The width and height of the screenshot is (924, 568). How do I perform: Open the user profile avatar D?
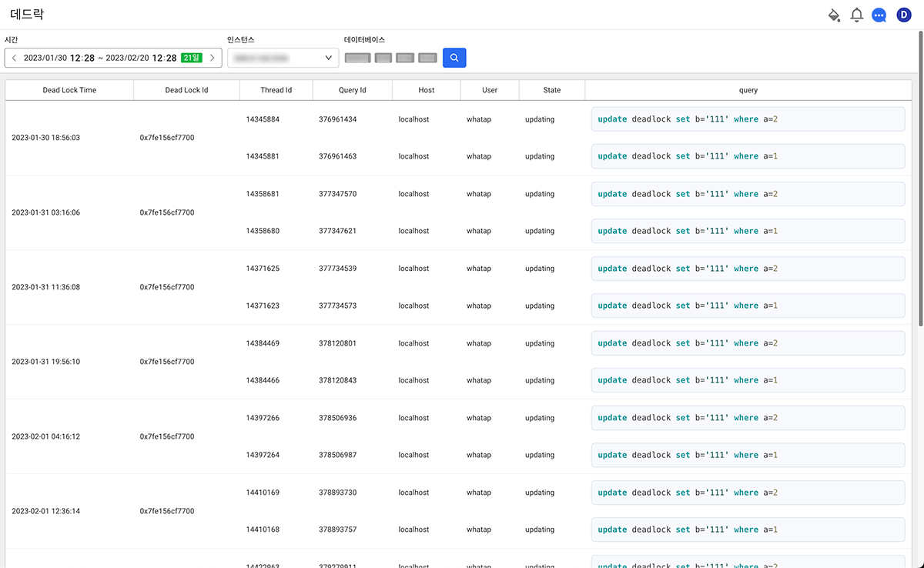(x=904, y=15)
